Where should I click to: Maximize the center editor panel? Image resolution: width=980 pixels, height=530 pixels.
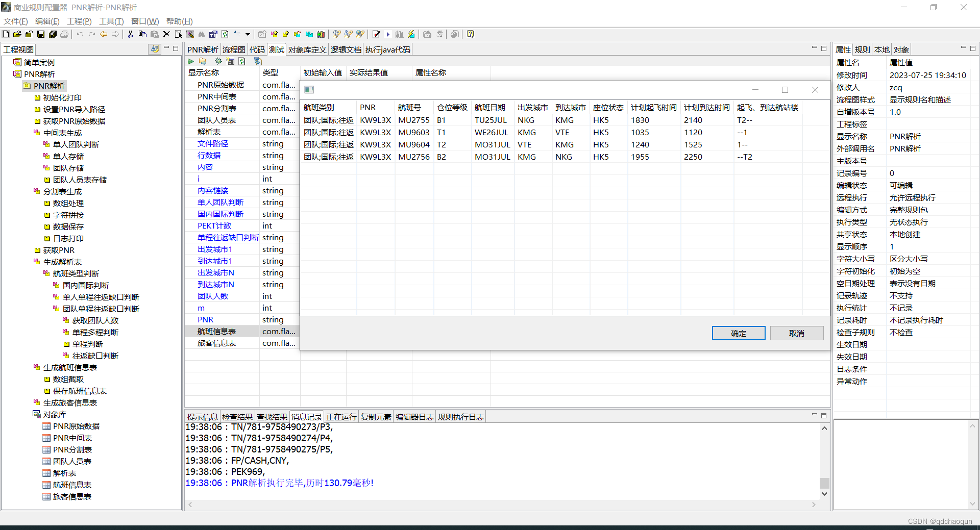coord(824,48)
